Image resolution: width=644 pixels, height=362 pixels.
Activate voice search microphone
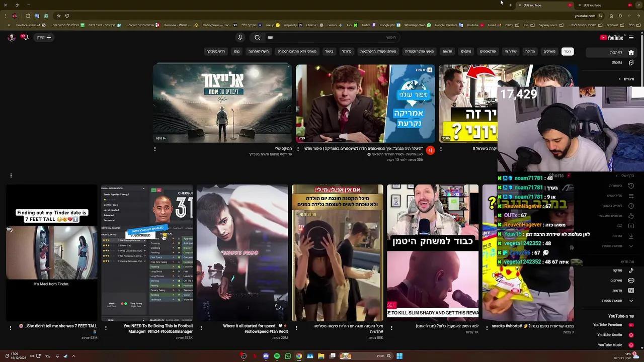[x=240, y=37]
